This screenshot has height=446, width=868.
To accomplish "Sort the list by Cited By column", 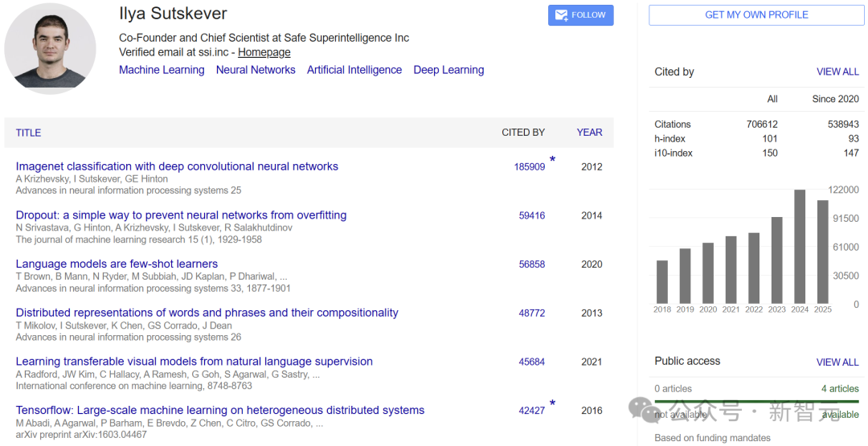I will (x=523, y=133).
